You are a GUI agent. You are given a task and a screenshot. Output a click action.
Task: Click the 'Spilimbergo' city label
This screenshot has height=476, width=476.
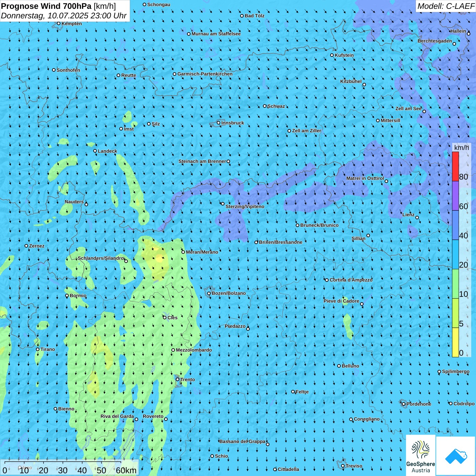(456, 371)
